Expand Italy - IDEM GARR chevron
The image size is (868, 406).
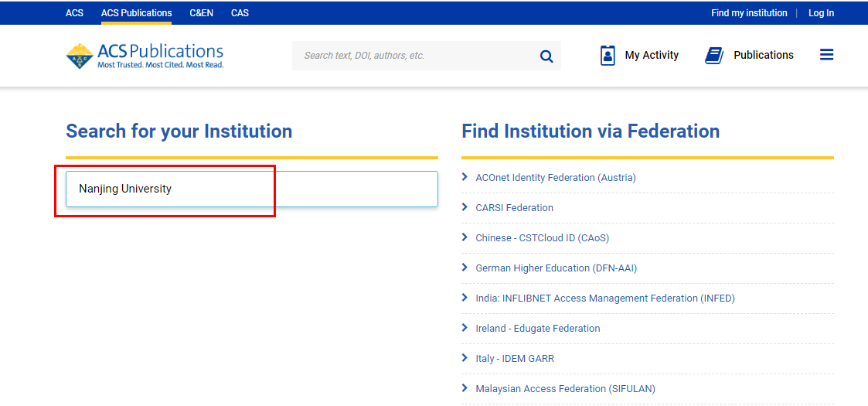pos(465,358)
